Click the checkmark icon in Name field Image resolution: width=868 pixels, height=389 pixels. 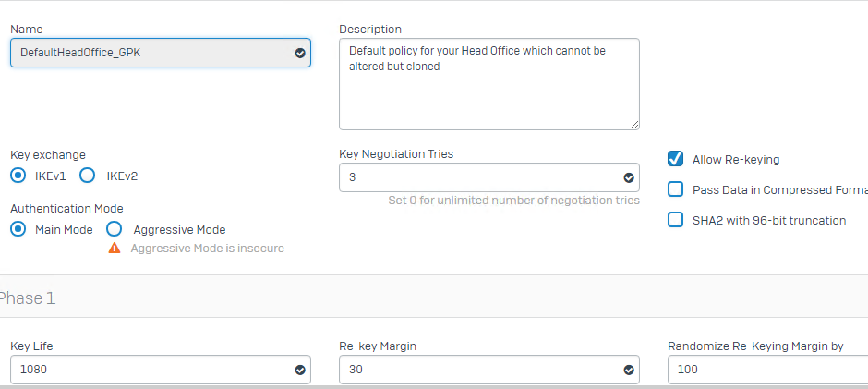pos(300,54)
